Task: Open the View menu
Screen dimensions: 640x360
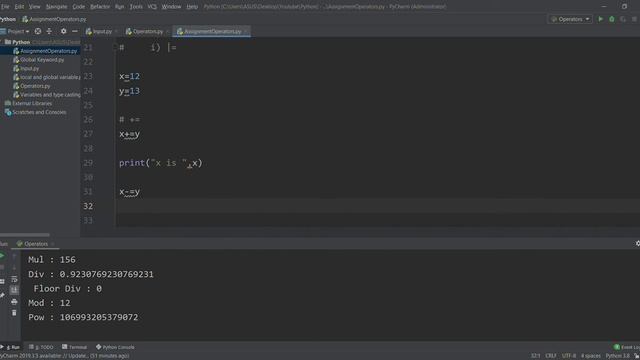Action: pos(34,7)
